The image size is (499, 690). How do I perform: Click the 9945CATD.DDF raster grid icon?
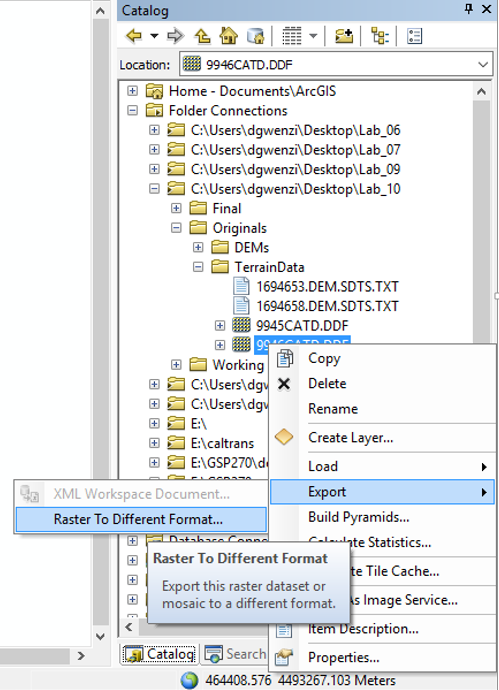(x=241, y=326)
